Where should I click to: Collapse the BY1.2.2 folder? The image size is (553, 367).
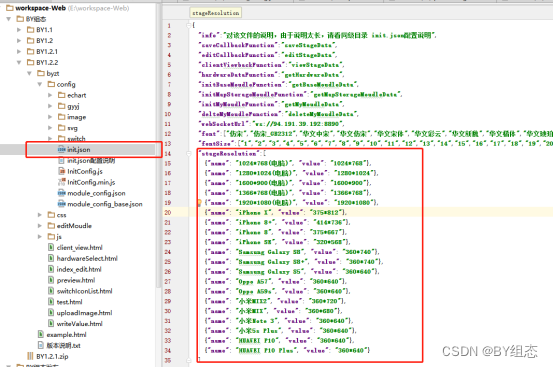[x=19, y=62]
